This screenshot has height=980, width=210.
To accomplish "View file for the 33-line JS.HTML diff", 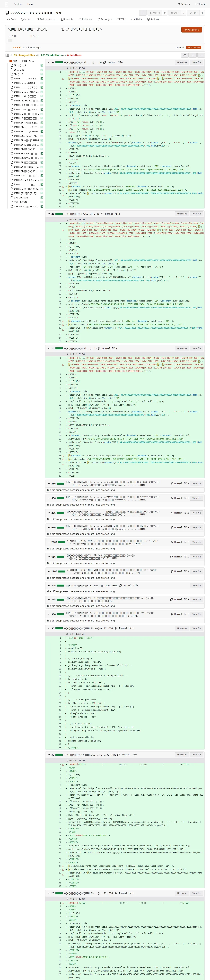I will (x=197, y=629).
